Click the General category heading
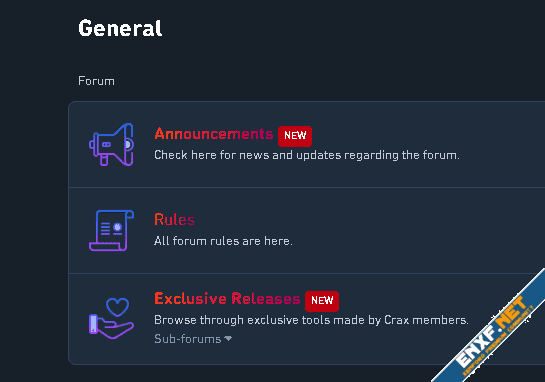This screenshot has height=382, width=545. coord(120,28)
